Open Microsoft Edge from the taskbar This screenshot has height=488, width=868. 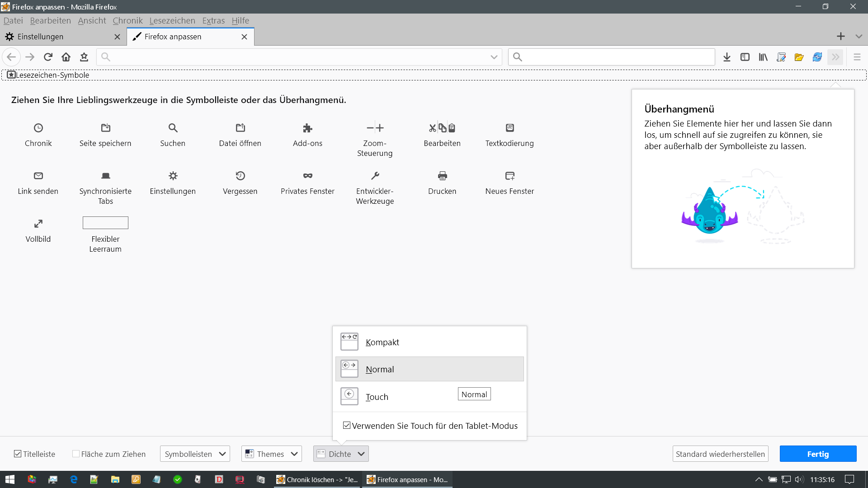point(74,479)
